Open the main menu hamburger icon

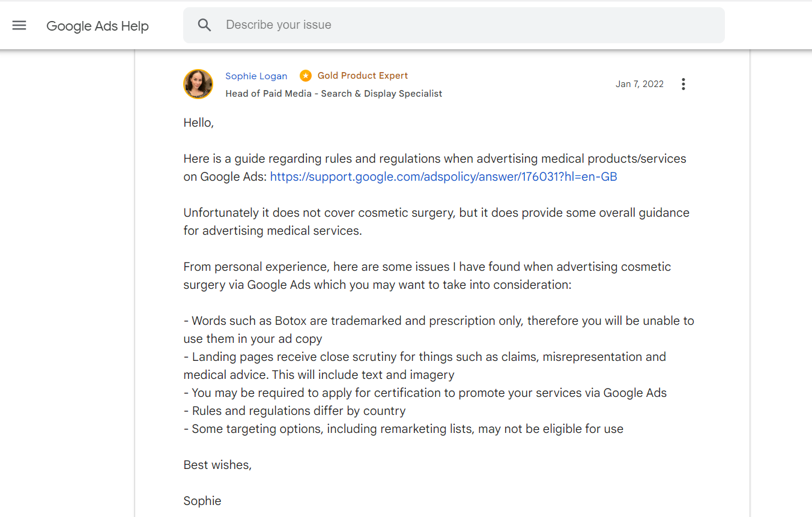[x=19, y=25]
